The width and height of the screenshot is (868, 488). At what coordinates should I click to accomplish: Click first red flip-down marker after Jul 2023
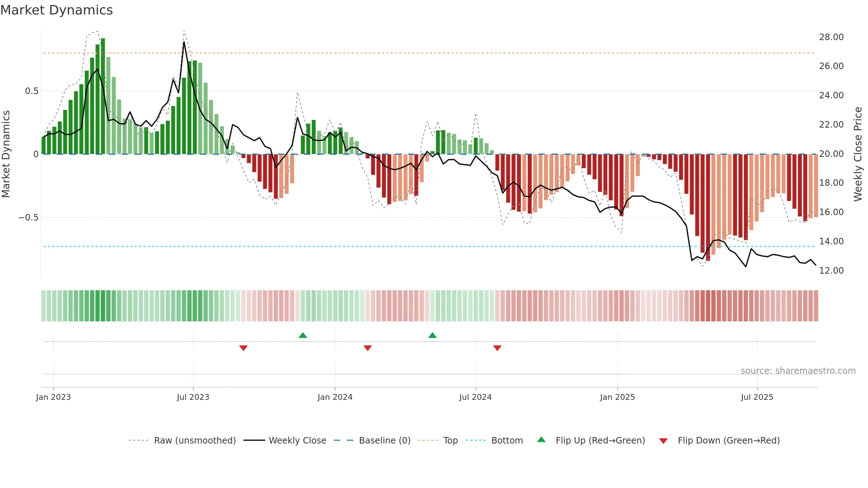[x=243, y=348]
